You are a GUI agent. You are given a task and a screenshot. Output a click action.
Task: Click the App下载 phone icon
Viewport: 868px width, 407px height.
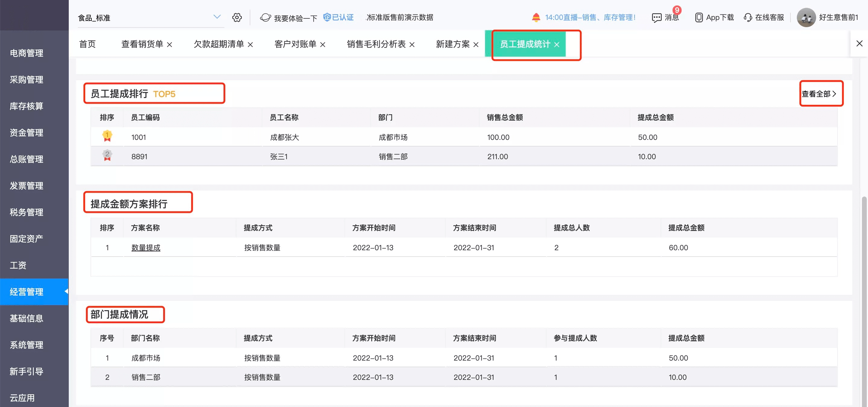tap(699, 17)
